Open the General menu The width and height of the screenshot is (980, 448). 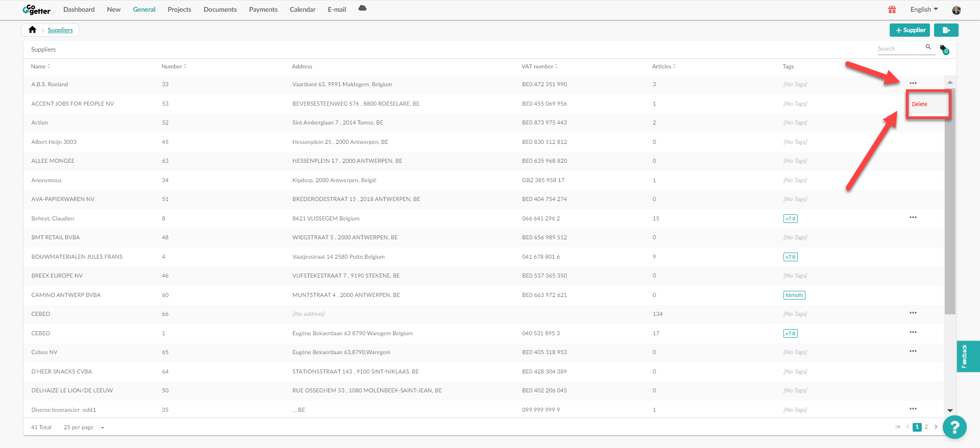(x=144, y=10)
